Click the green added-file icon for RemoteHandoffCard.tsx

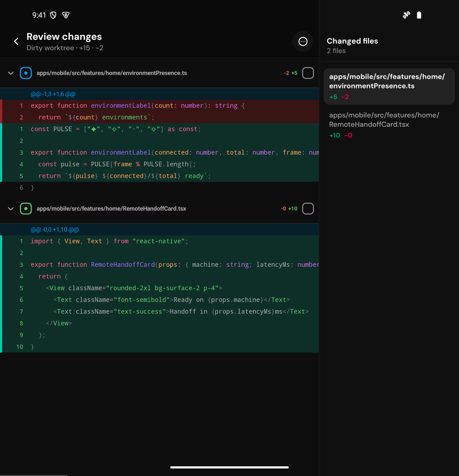(x=26, y=209)
